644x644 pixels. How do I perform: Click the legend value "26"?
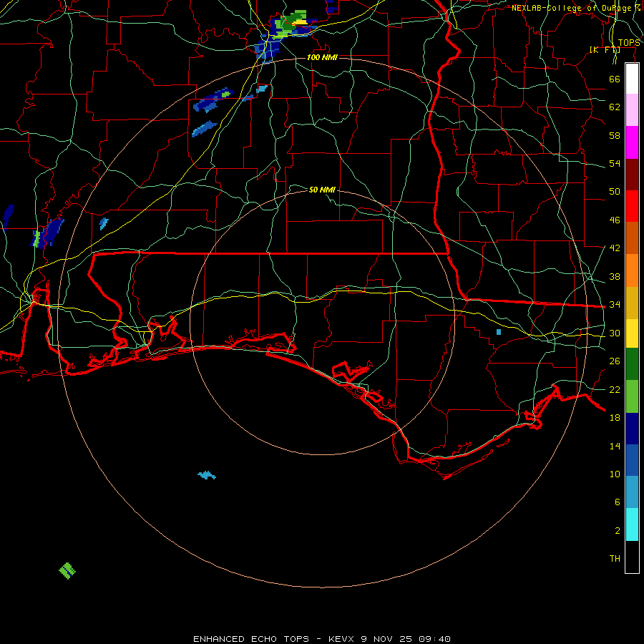point(615,361)
